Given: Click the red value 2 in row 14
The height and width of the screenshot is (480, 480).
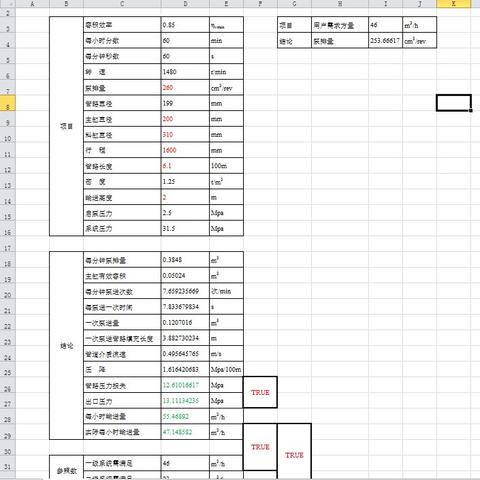Looking at the screenshot, I should pos(185,197).
